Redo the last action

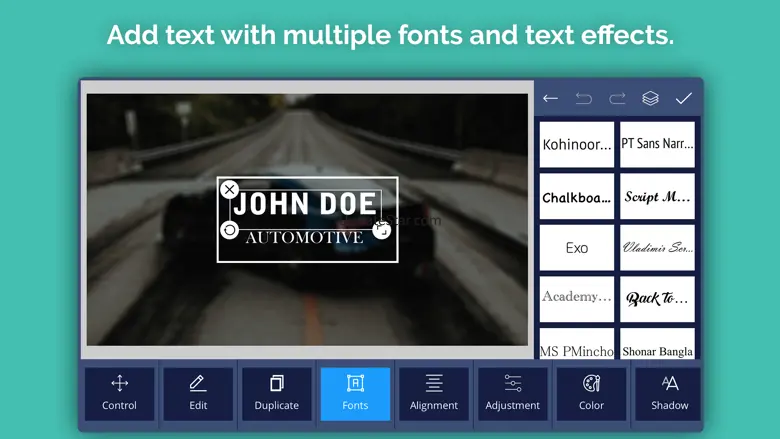point(617,98)
